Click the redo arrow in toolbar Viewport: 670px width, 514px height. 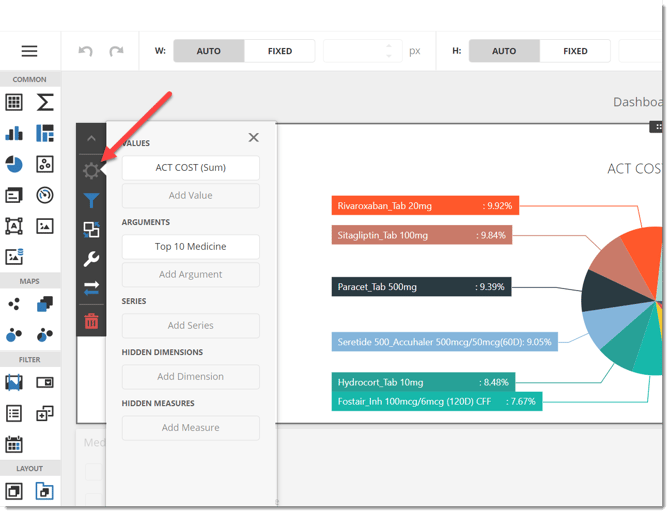[x=116, y=51]
